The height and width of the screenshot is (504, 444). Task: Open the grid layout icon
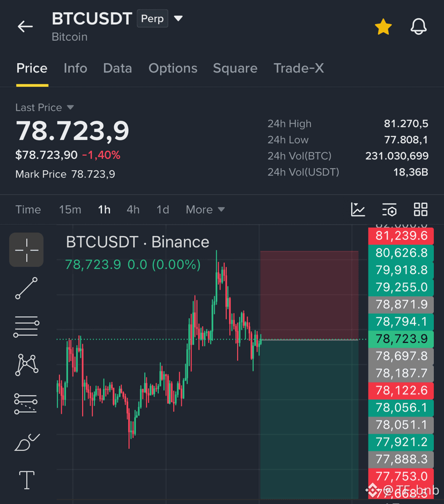tap(420, 209)
